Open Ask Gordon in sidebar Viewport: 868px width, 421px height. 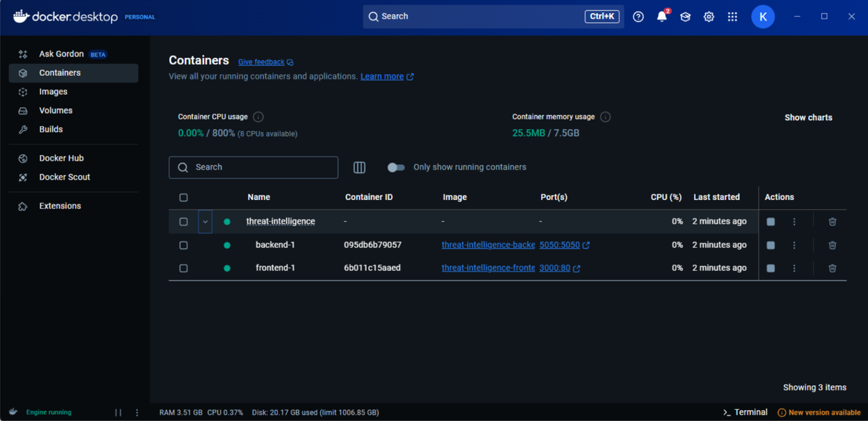coord(73,54)
